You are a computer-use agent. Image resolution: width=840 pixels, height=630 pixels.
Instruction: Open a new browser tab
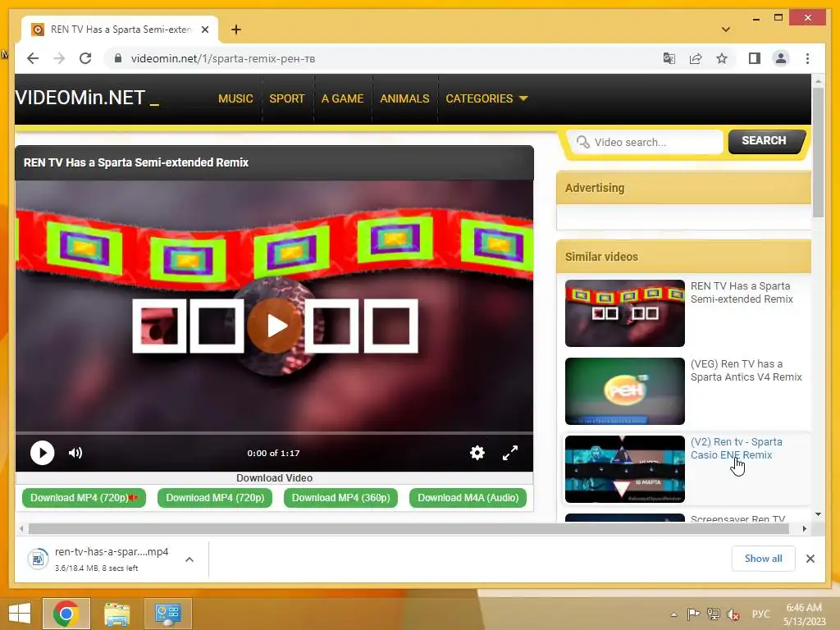click(235, 30)
